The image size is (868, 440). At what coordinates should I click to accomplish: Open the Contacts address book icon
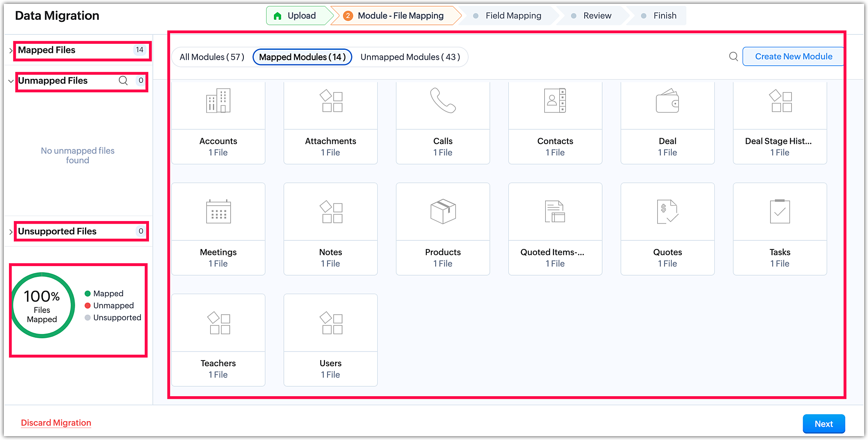tap(555, 101)
